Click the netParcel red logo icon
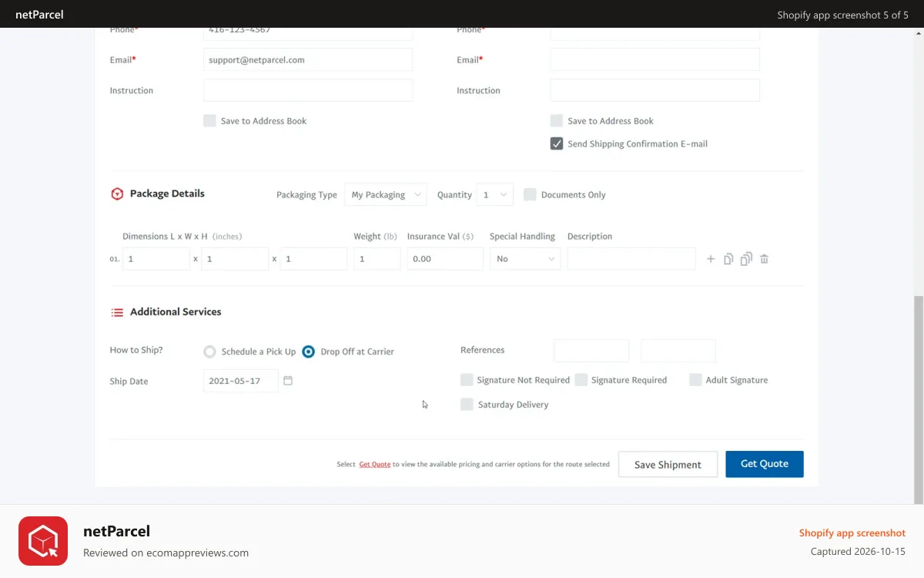924x578 pixels. (x=43, y=541)
